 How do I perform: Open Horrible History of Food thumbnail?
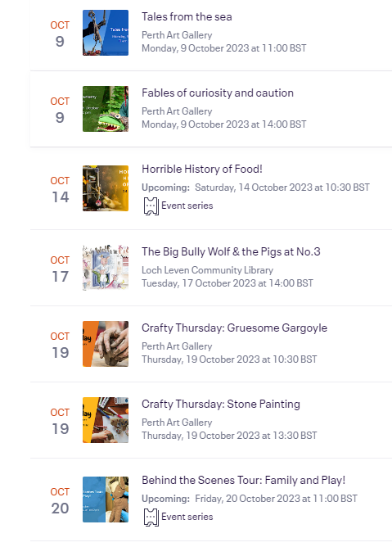tap(106, 188)
